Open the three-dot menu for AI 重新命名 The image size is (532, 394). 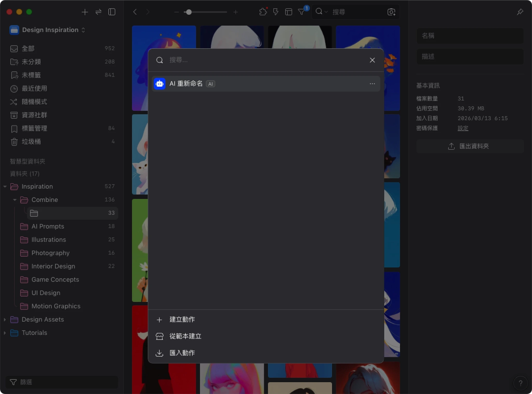[372, 84]
